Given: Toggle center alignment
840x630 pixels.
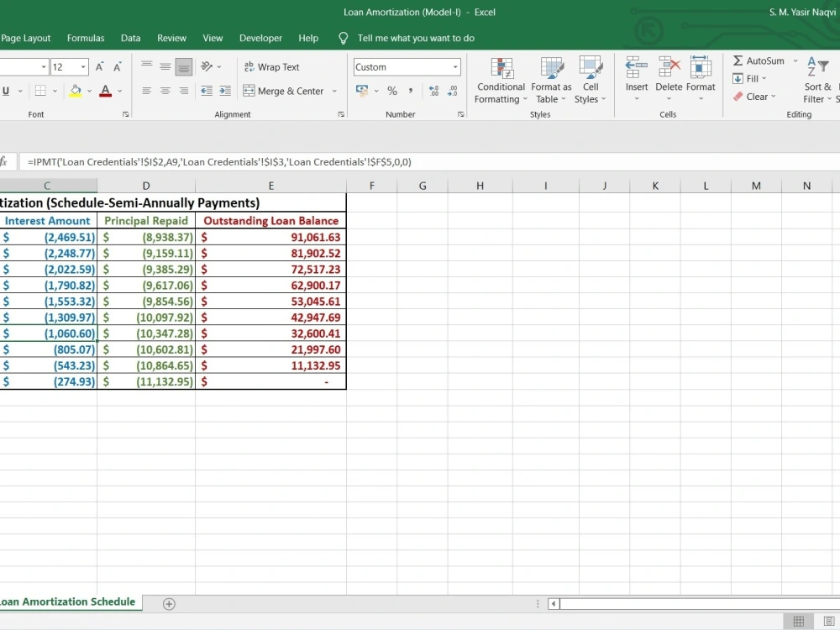Looking at the screenshot, I should pyautogui.click(x=167, y=91).
